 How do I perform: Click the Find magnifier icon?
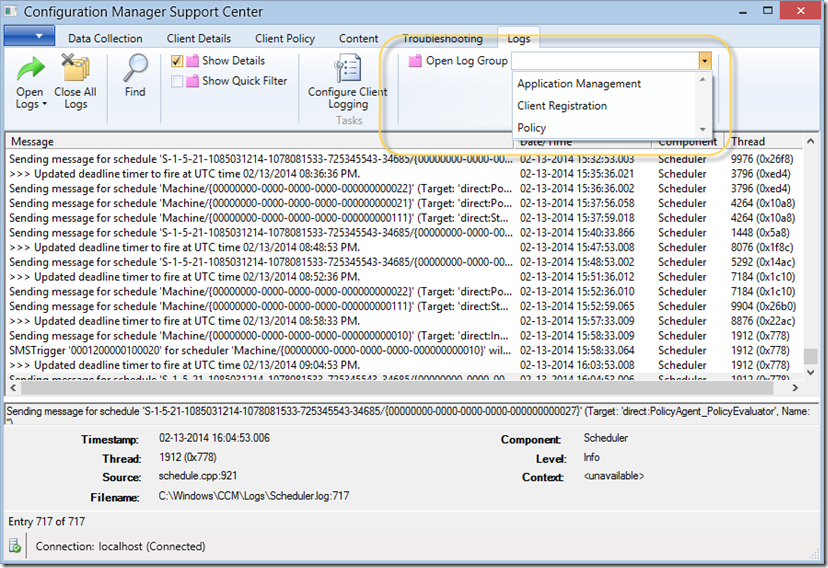(135, 68)
